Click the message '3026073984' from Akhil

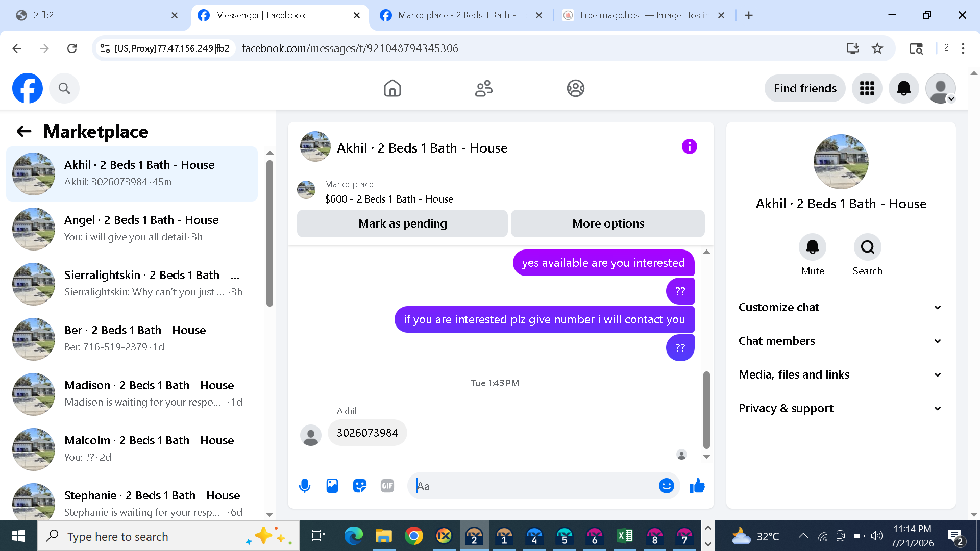click(x=367, y=433)
